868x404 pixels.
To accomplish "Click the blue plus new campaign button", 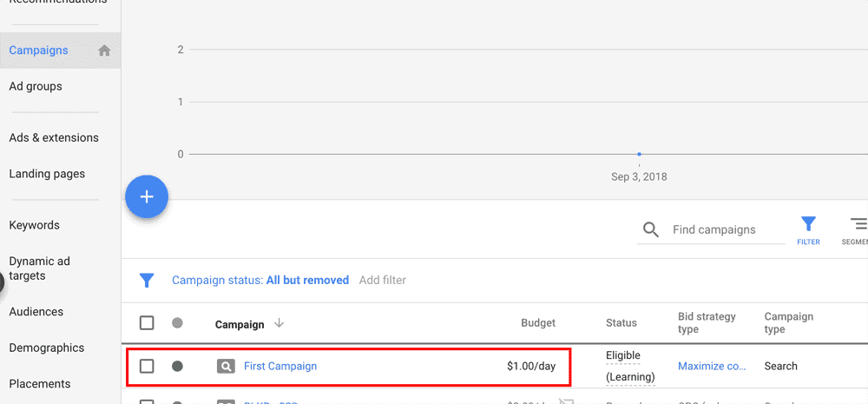I will pyautogui.click(x=147, y=196).
